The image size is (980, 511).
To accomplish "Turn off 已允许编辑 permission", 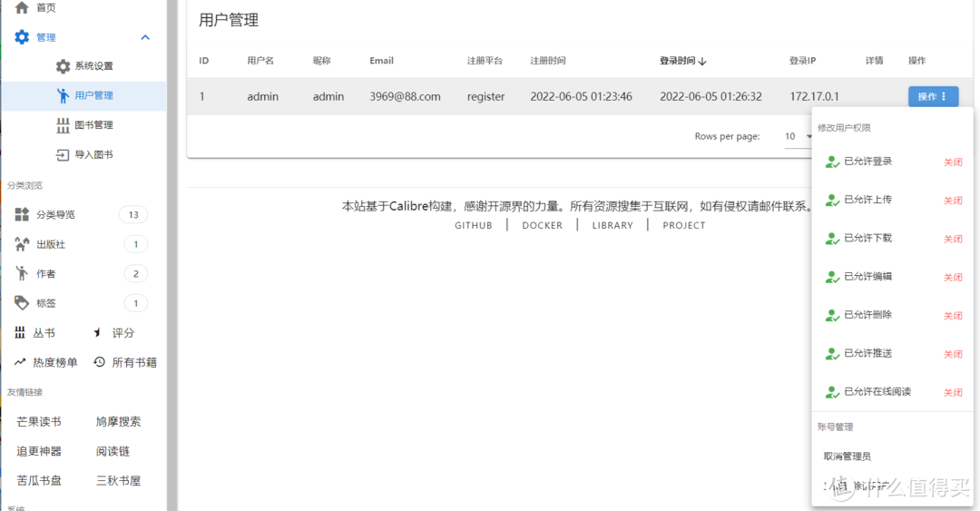I will point(953,277).
